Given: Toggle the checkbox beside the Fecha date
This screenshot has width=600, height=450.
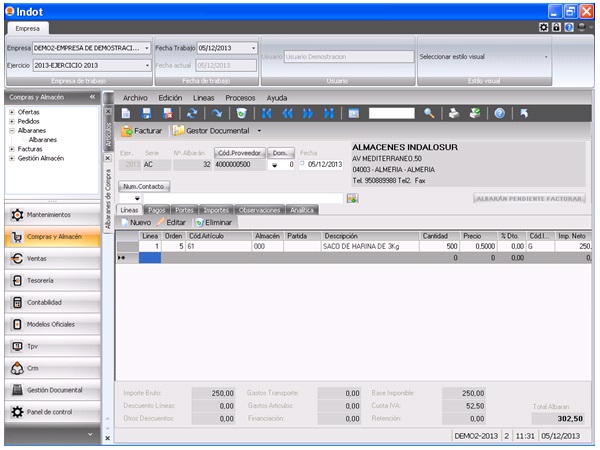Looking at the screenshot, I should click(302, 164).
